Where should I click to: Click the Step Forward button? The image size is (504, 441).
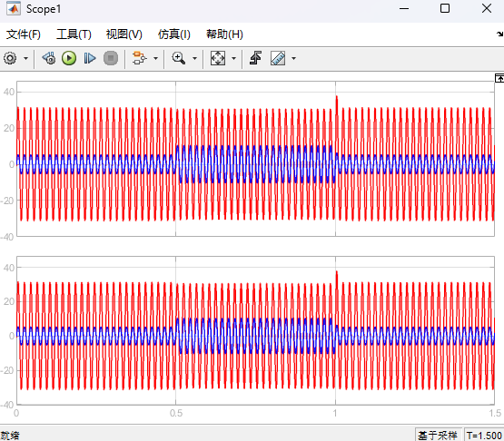(x=90, y=58)
